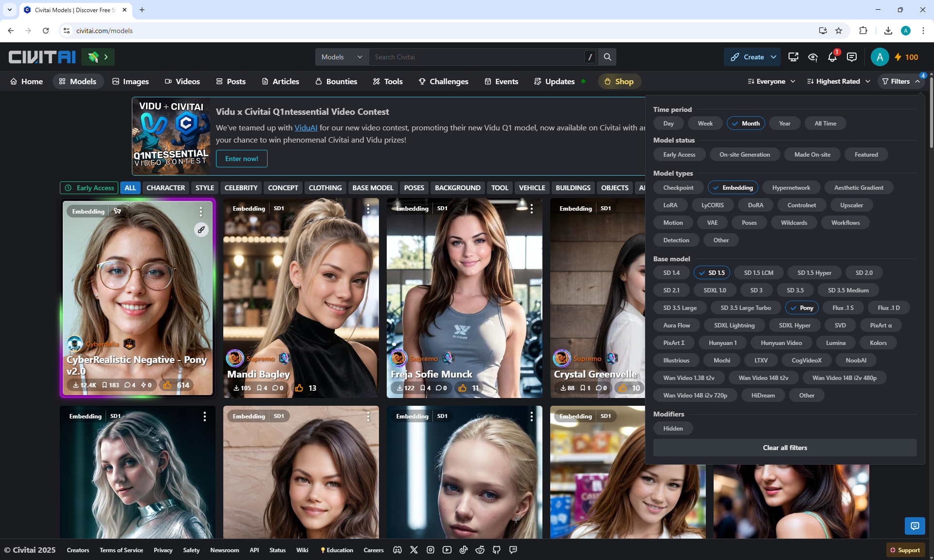The image size is (934, 560).
Task: Open the chat messages icon
Action: 851,57
